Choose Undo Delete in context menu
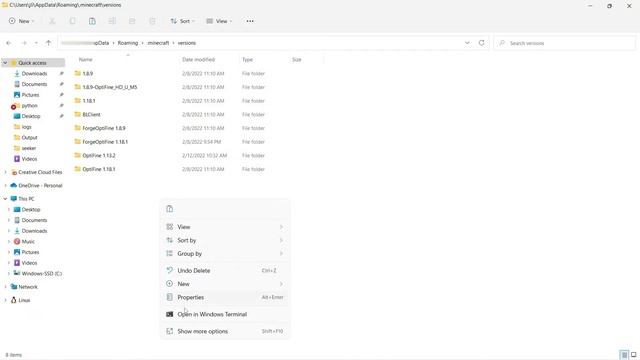 tap(225, 271)
